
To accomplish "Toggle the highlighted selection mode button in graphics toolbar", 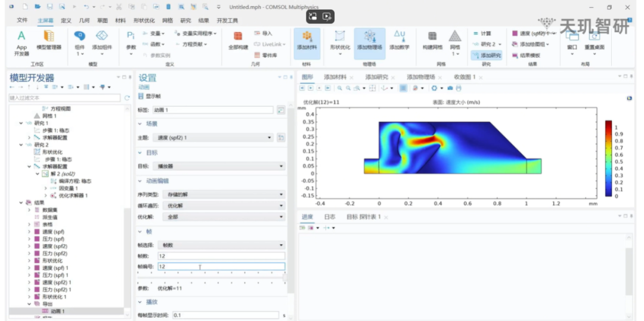I will [403, 88].
